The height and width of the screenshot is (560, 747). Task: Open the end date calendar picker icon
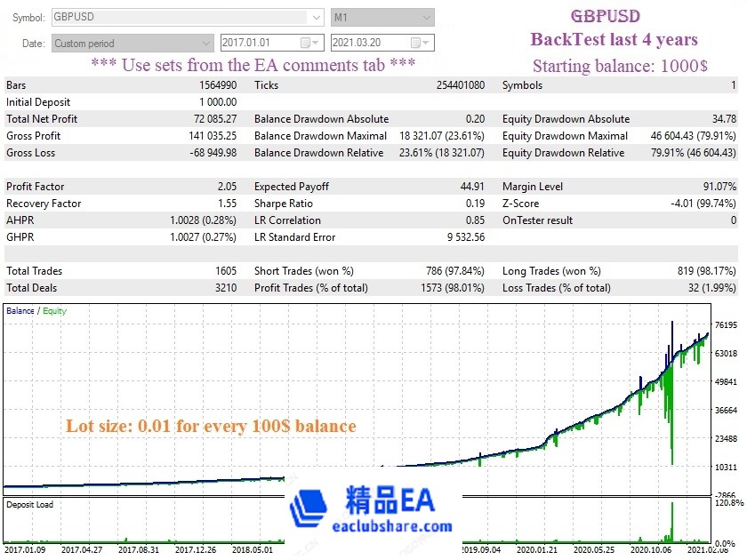415,42
